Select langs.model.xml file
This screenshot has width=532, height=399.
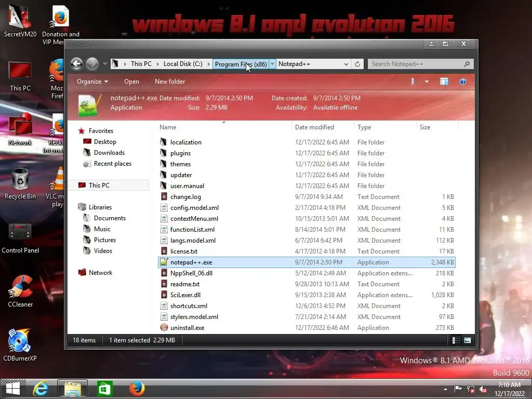click(x=193, y=241)
